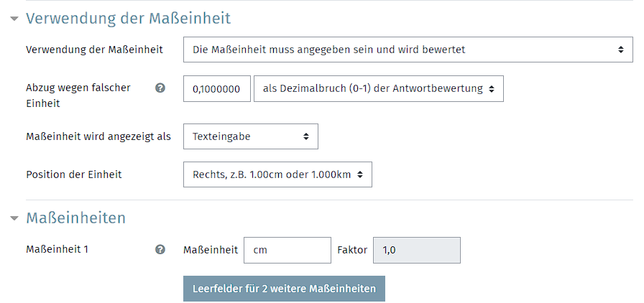This screenshot has width=644, height=303.
Task: Collapse the Maßeinheiten section triangle
Action: 15,218
